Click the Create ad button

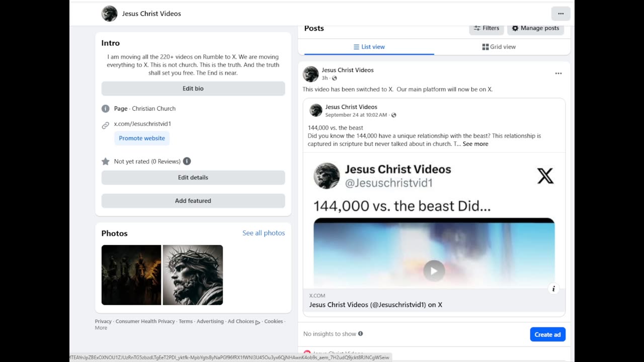(547, 334)
